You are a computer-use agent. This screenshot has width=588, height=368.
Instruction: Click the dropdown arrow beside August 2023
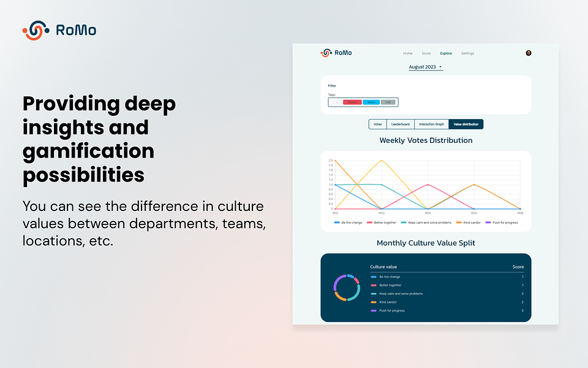tap(440, 67)
